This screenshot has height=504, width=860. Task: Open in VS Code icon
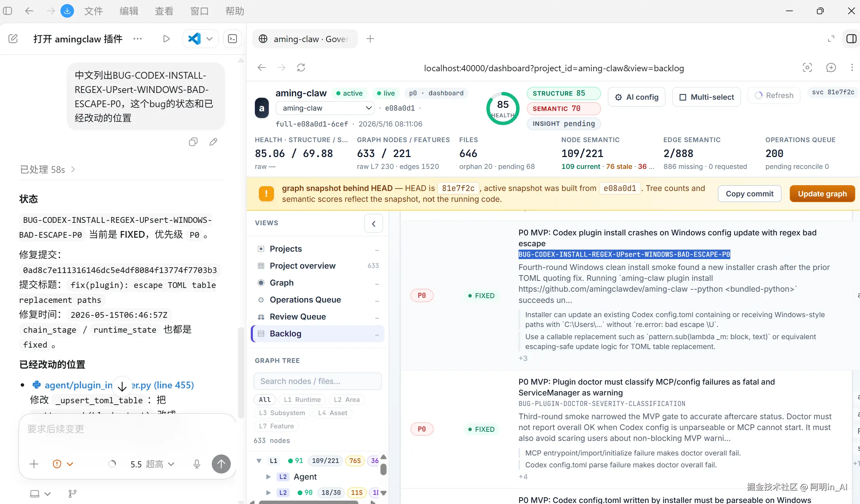pyautogui.click(x=194, y=39)
